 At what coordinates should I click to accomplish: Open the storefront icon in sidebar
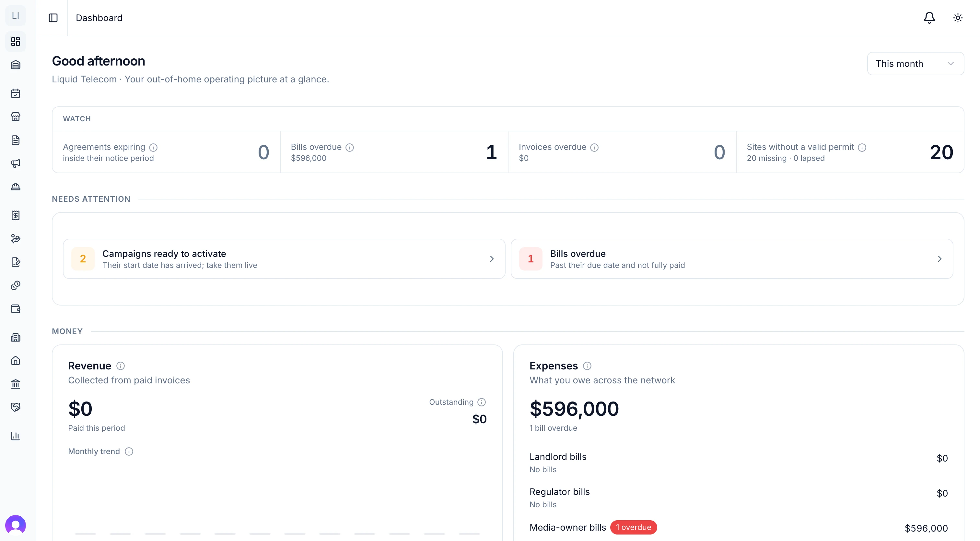pos(16,116)
